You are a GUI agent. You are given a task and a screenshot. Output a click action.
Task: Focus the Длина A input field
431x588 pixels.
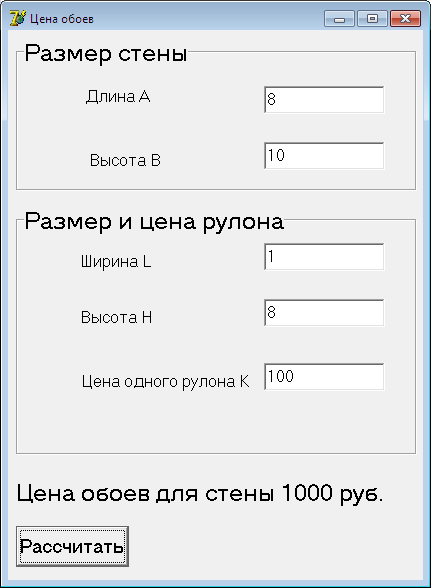tap(324, 100)
